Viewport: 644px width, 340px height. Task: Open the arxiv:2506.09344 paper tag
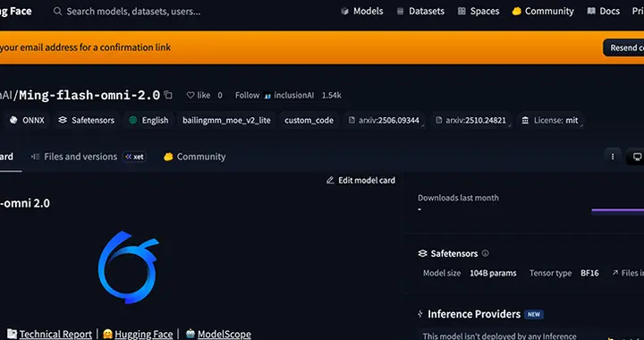pyautogui.click(x=384, y=120)
